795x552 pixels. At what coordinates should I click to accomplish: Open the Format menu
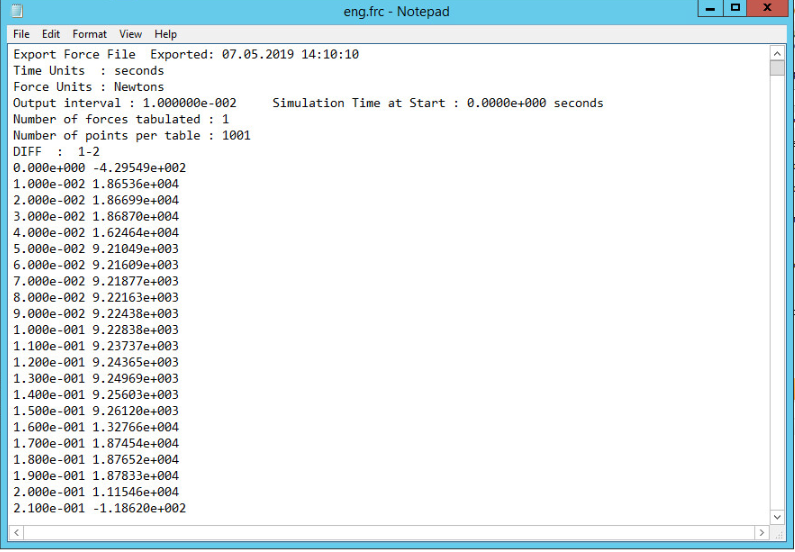(89, 34)
